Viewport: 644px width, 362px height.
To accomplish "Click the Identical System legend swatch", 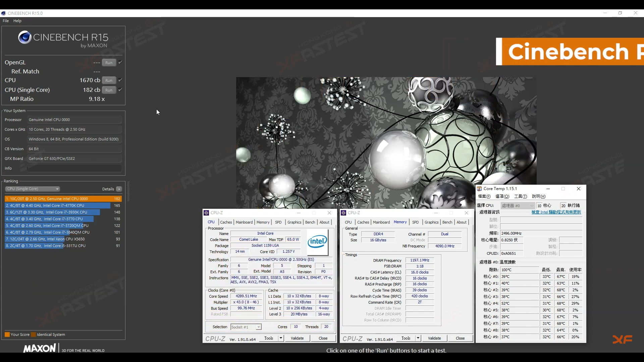I will point(33,335).
